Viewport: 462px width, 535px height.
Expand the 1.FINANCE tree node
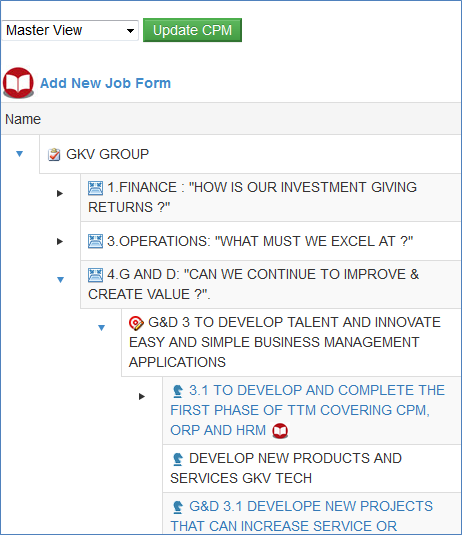click(60, 193)
